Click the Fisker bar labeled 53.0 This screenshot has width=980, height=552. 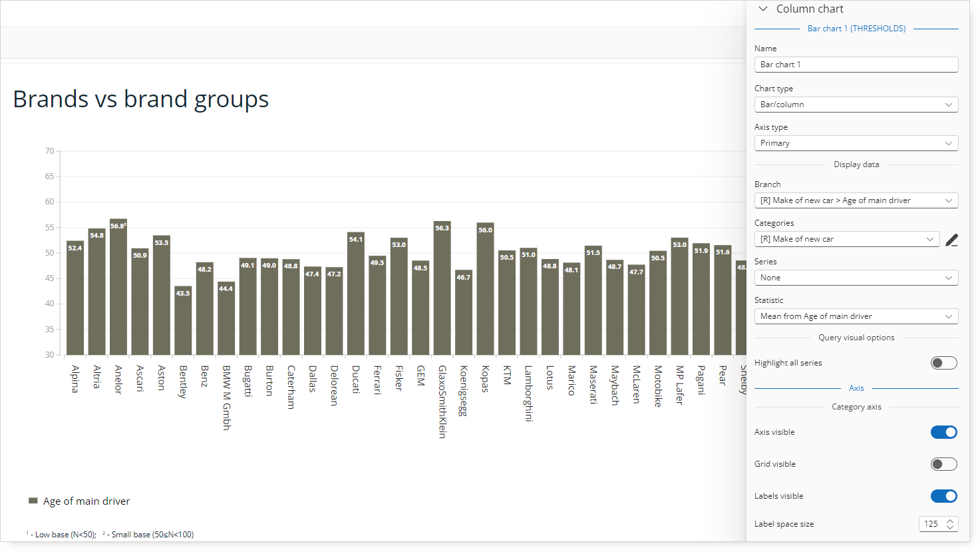399,296
